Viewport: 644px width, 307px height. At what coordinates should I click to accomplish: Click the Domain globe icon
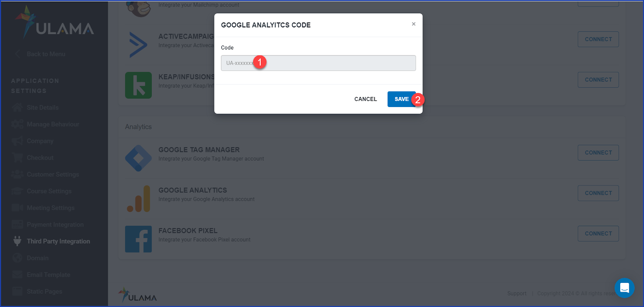[x=17, y=258]
